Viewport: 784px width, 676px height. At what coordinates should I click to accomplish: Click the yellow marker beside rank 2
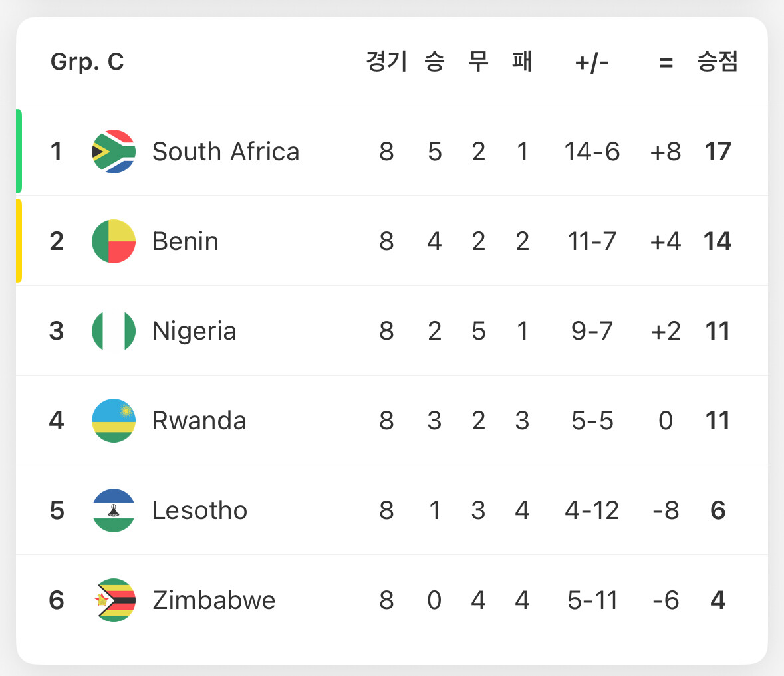tap(19, 241)
